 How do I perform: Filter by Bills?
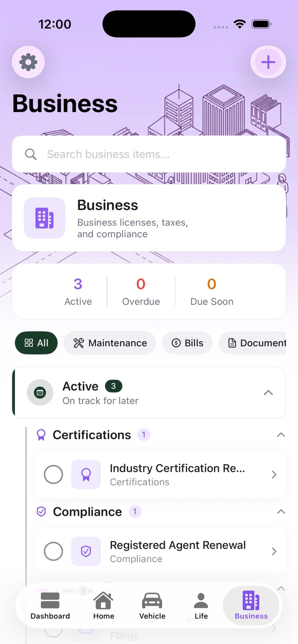pos(187,343)
